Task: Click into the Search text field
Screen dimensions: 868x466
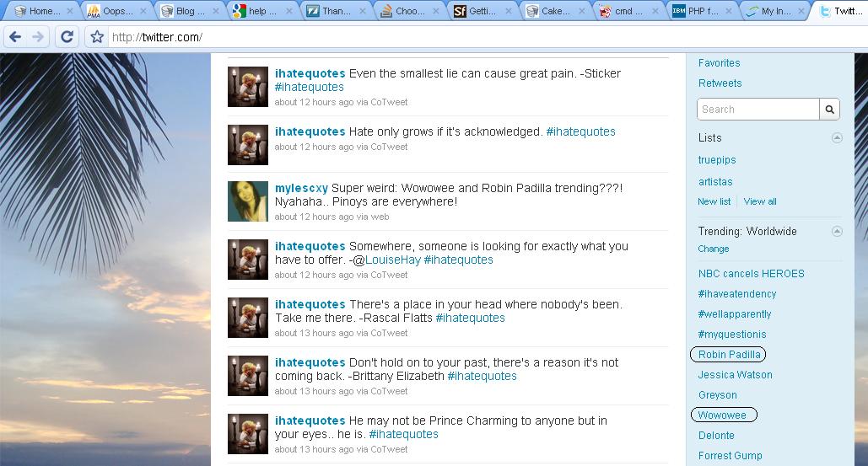Action: click(x=757, y=110)
